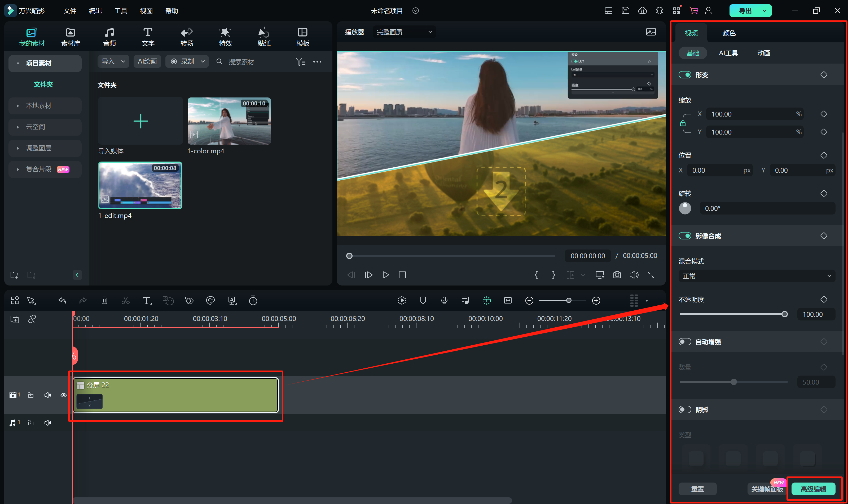Open the 工具 menu
Image resolution: width=848 pixels, height=504 pixels.
point(121,11)
